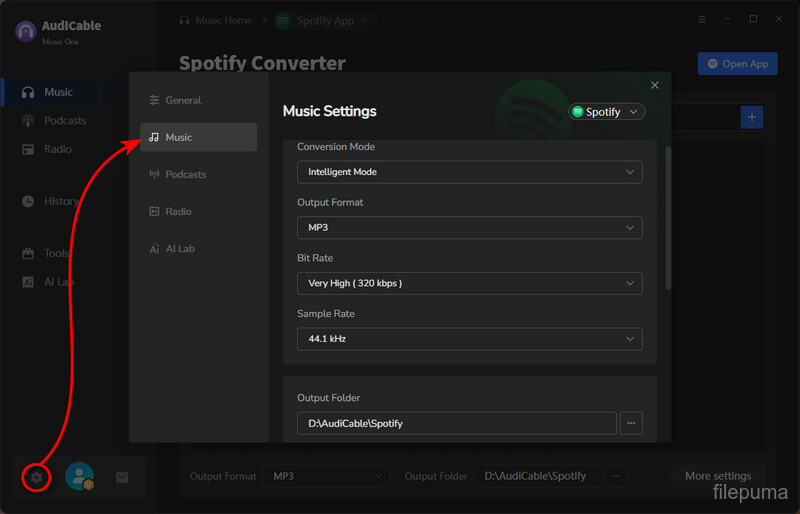Click the mail envelope icon
800x514 pixels.
[x=122, y=478]
